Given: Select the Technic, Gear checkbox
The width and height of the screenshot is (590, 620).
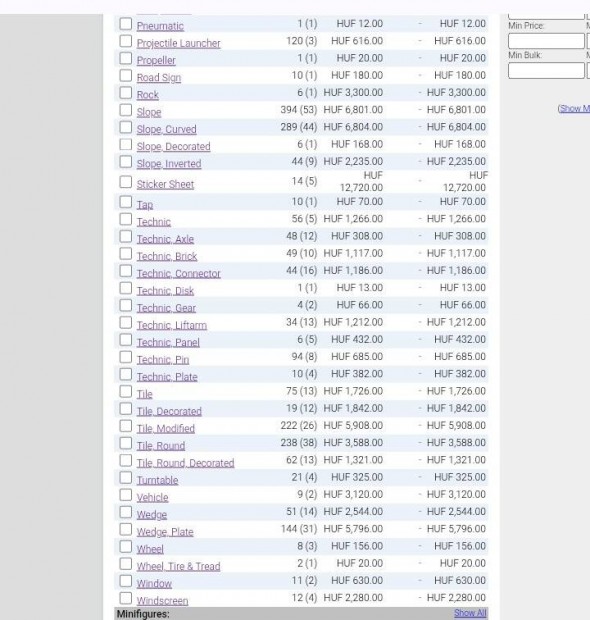Looking at the screenshot, I should tap(126, 305).
